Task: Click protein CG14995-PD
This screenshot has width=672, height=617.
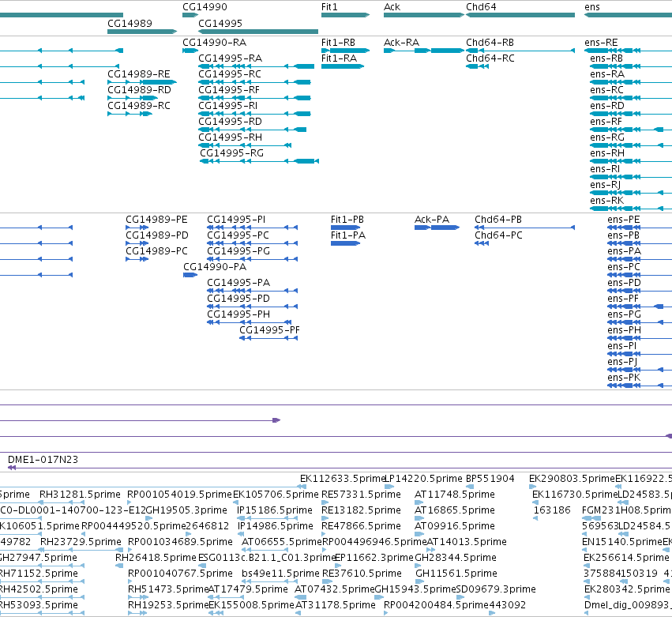Action: click(x=253, y=307)
